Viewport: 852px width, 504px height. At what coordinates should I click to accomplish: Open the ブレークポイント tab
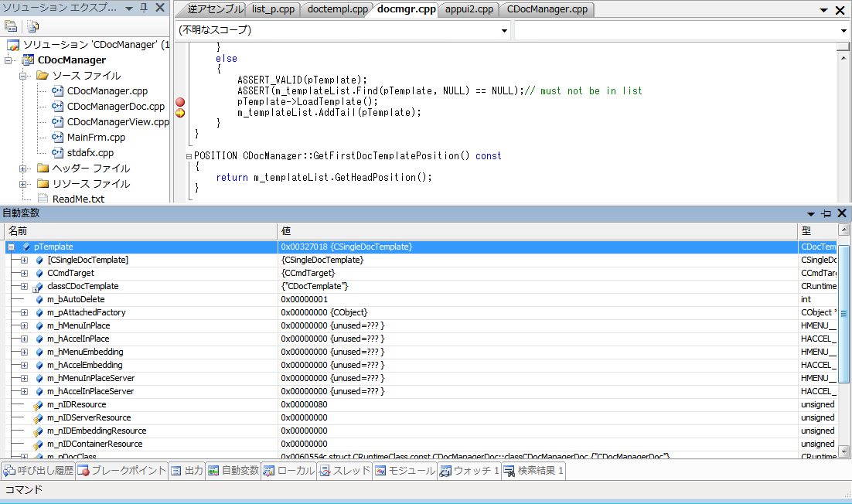122,470
